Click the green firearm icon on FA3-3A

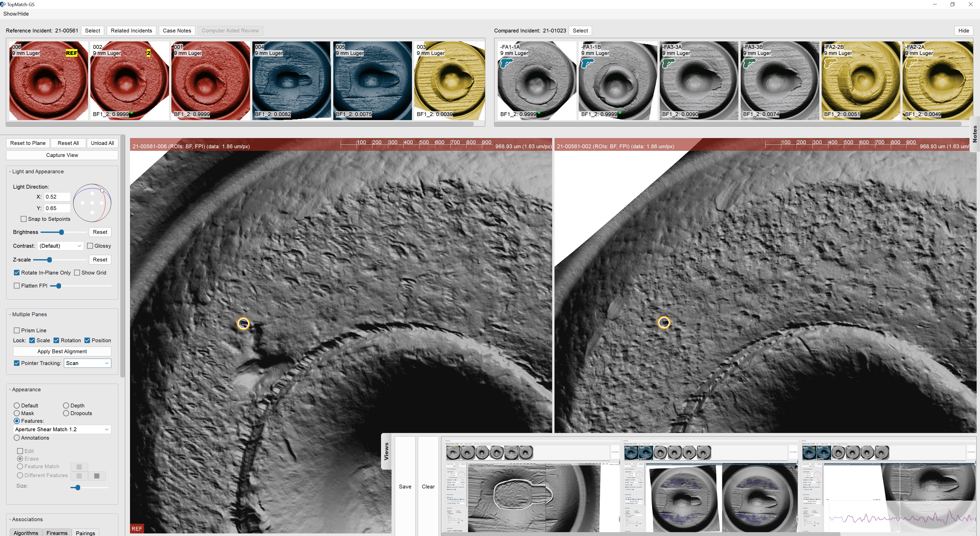pos(668,63)
